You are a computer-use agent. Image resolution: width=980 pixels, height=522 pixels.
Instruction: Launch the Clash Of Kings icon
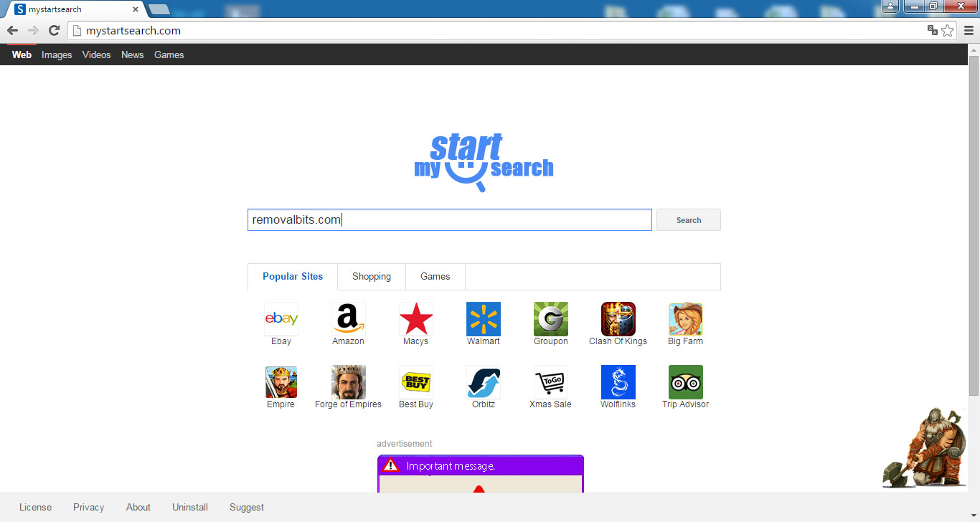[x=618, y=319]
